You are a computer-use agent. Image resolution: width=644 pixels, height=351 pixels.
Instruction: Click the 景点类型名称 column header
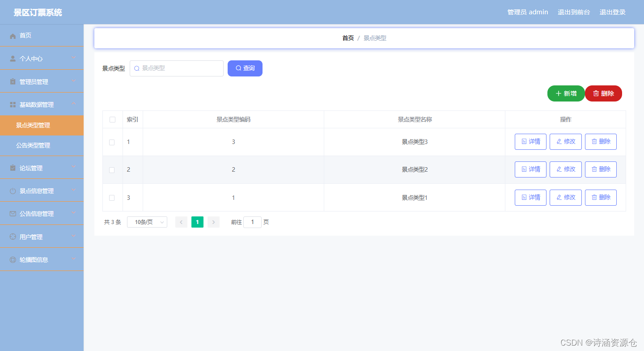click(415, 120)
